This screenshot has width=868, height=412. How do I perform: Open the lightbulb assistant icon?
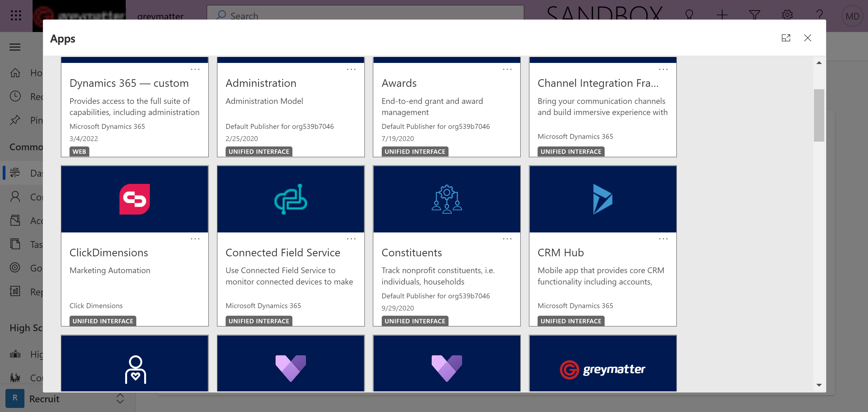[x=689, y=15]
